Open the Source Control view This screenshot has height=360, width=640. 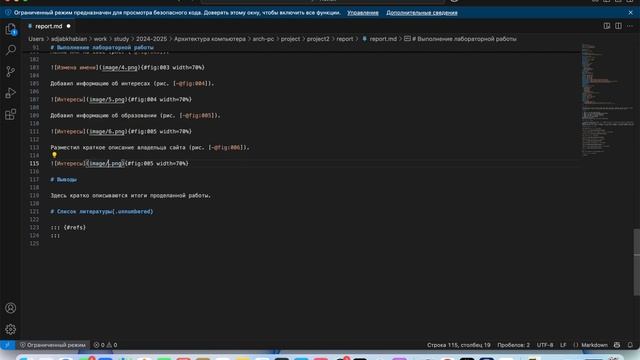(x=11, y=71)
